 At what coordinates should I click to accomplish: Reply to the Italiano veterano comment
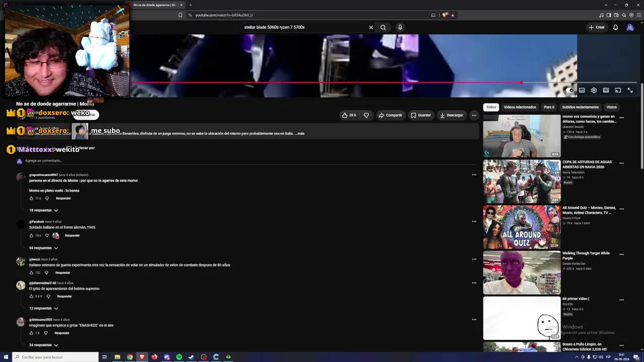click(x=62, y=273)
